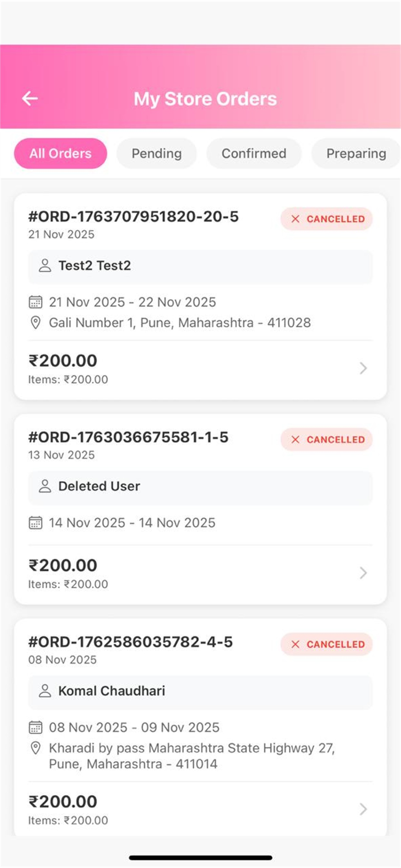Click the person icon beside Deleted User
This screenshot has width=401, height=868.
coord(45,486)
